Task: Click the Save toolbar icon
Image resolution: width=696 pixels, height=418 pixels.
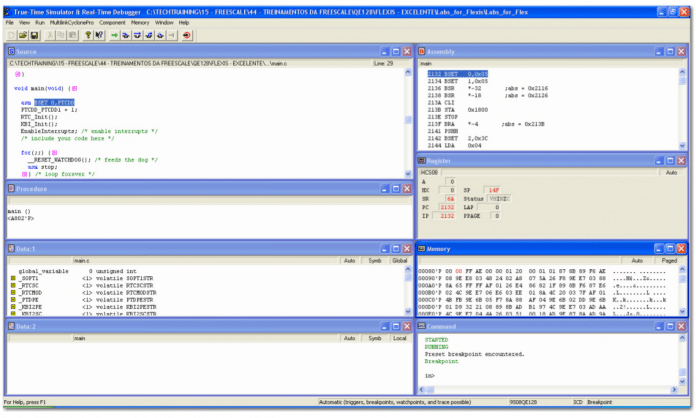Action: (32, 34)
